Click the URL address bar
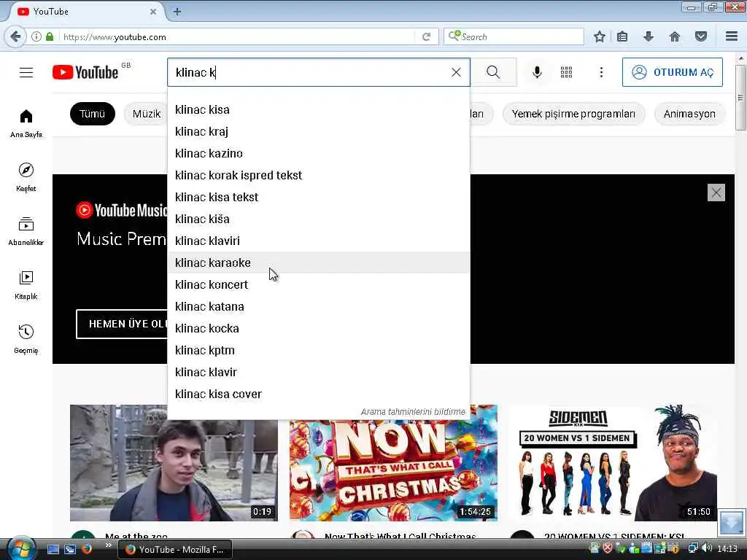Image resolution: width=747 pixels, height=560 pixels. [237, 36]
